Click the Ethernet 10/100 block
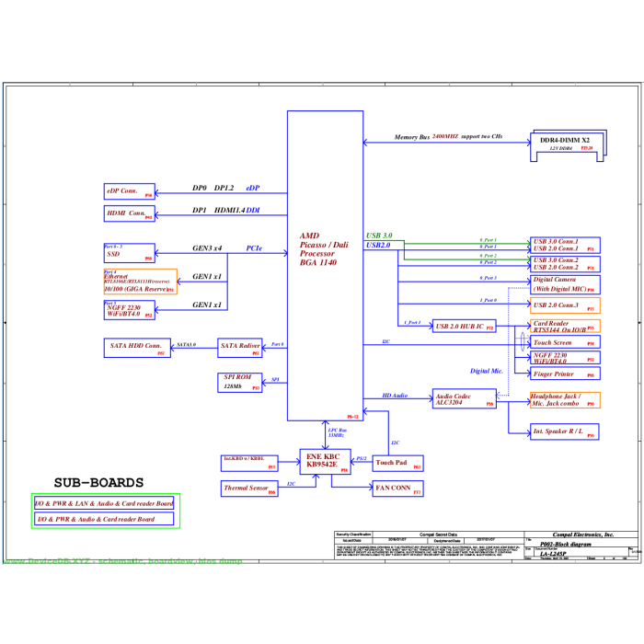 [140, 282]
